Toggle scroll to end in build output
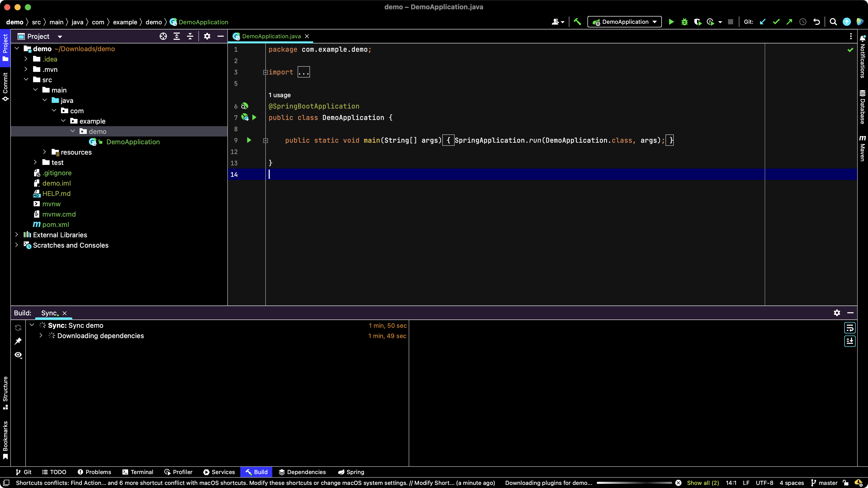The height and width of the screenshot is (488, 868). 849,341
